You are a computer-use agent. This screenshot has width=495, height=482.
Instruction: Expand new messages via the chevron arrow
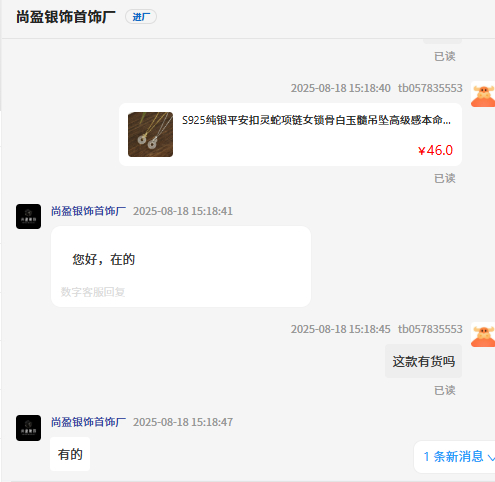click(x=491, y=457)
